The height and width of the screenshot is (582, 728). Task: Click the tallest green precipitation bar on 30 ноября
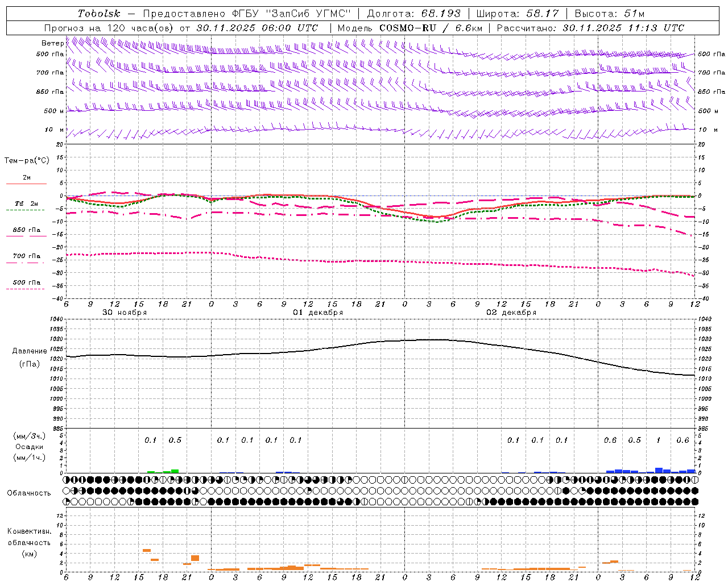[175, 471]
